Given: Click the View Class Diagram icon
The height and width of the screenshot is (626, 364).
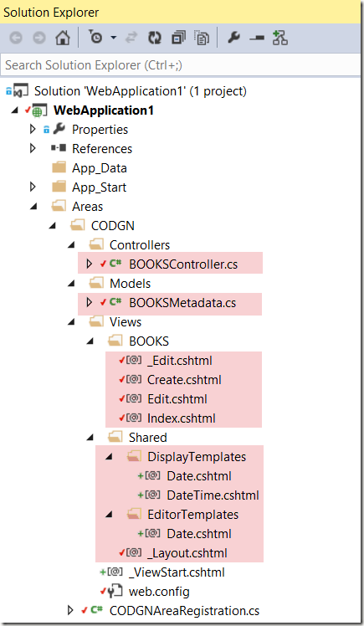Looking at the screenshot, I should tap(280, 38).
